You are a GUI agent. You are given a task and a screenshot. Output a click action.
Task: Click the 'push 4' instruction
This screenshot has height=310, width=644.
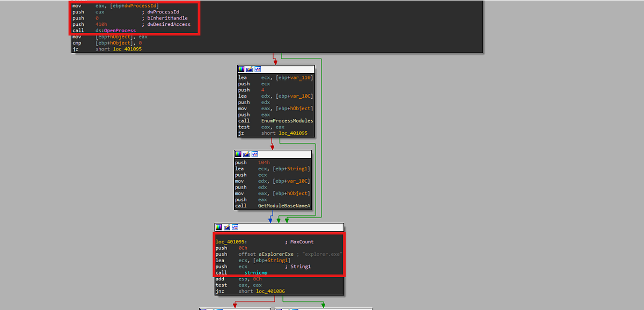click(x=252, y=90)
